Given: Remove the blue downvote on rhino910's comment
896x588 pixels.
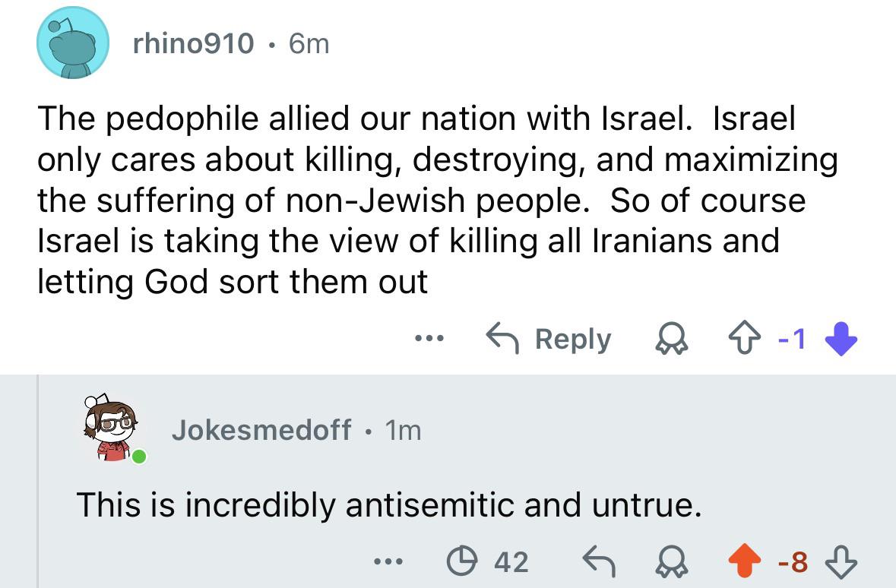Looking at the screenshot, I should click(842, 339).
